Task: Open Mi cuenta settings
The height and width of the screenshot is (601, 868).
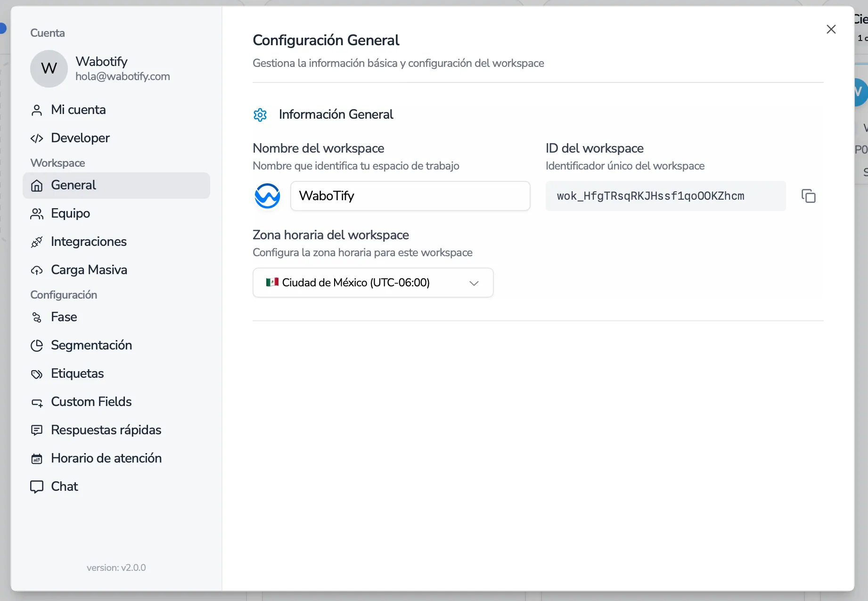Action: tap(78, 110)
